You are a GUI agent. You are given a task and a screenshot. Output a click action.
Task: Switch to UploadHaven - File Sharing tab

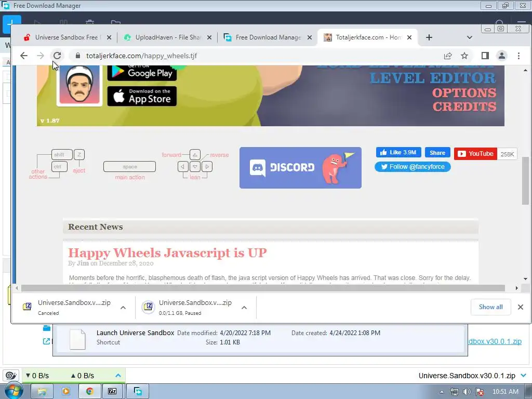(168, 37)
